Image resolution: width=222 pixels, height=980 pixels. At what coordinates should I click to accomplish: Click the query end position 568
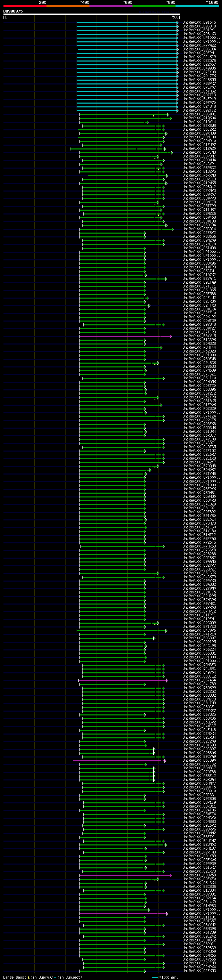pos(175,17)
